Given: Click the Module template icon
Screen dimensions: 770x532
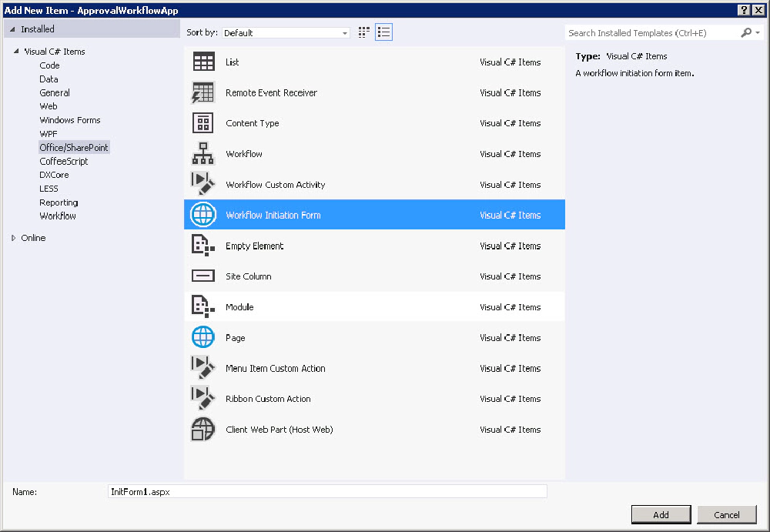Looking at the screenshot, I should (x=203, y=306).
